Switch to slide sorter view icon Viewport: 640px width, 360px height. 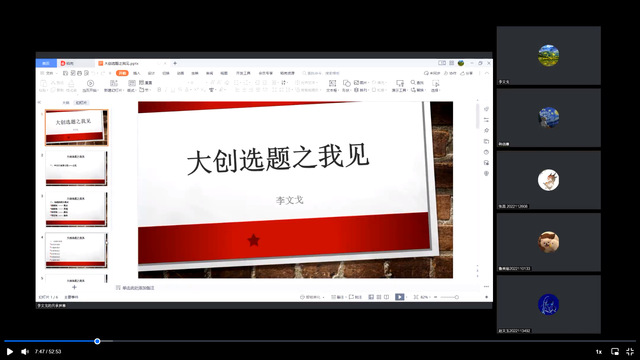tap(379, 297)
